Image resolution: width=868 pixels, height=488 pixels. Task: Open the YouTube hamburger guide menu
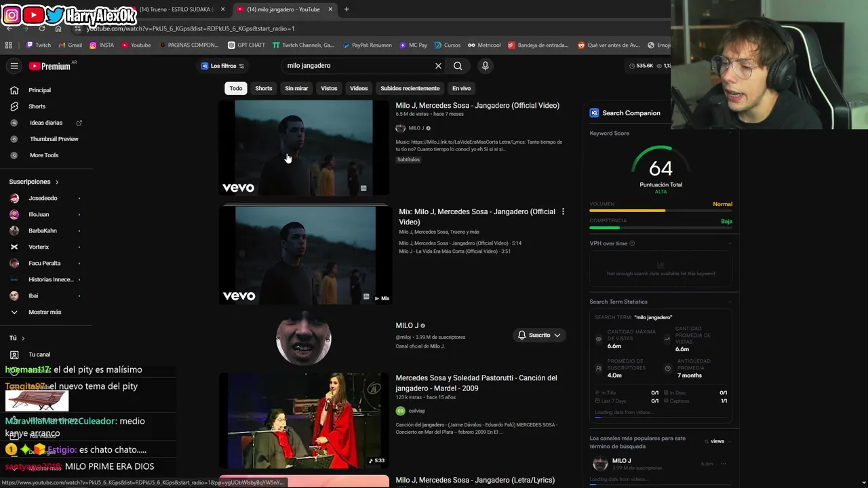click(x=14, y=66)
